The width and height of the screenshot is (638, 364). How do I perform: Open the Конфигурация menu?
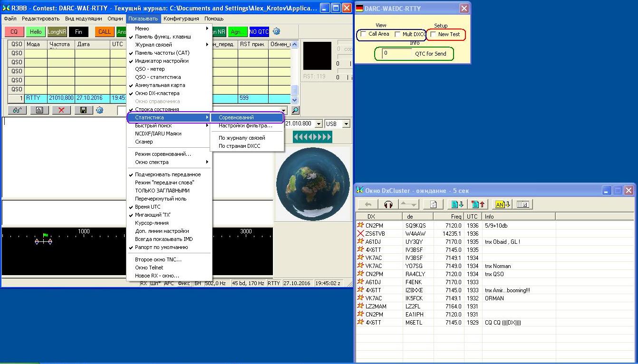(x=181, y=19)
